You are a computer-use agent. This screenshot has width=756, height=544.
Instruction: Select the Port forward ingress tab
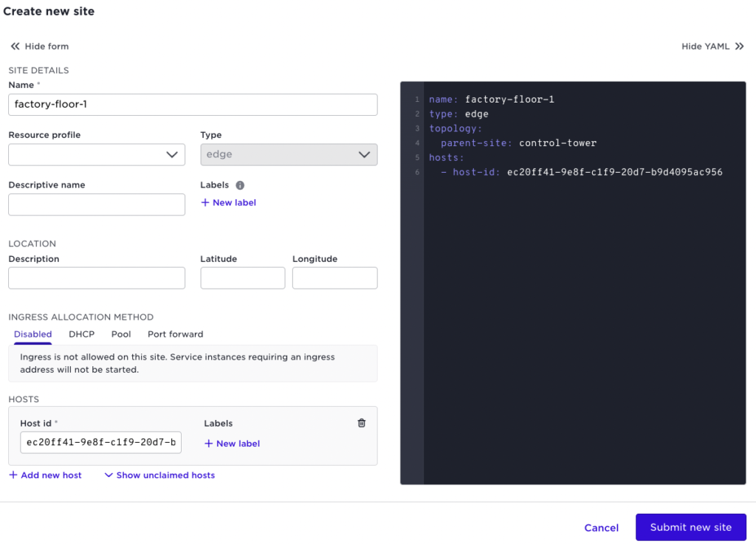point(175,334)
